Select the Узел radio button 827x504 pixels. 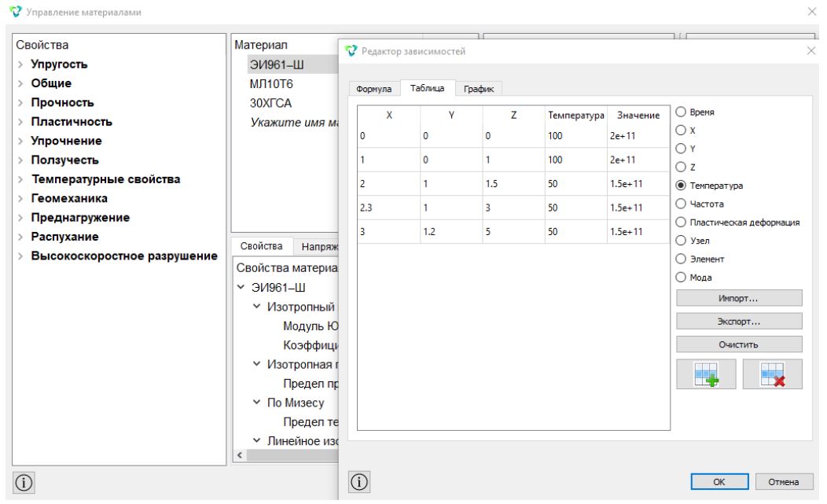tap(681, 241)
